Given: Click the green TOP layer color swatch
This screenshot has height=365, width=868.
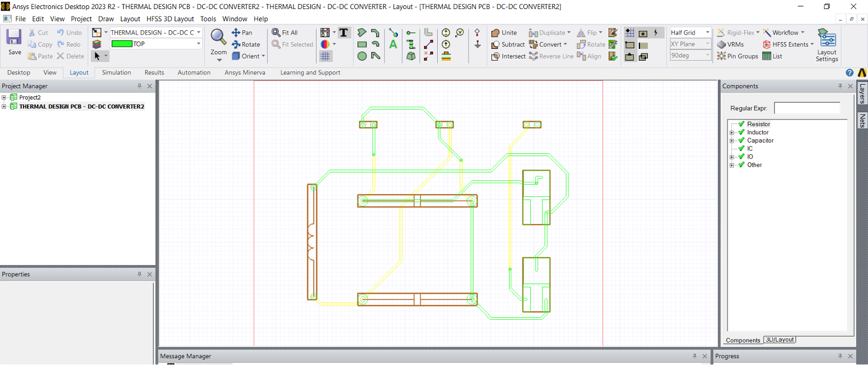Looking at the screenshot, I should pos(122,44).
